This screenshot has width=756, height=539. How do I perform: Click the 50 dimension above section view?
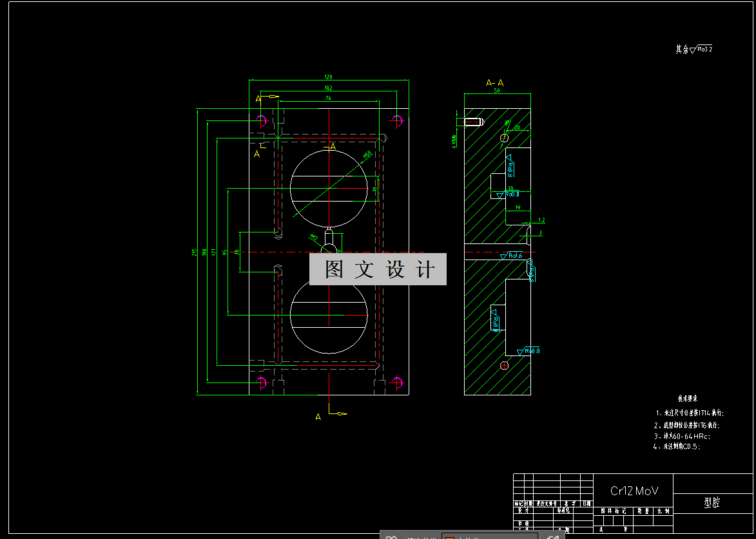tap(497, 91)
